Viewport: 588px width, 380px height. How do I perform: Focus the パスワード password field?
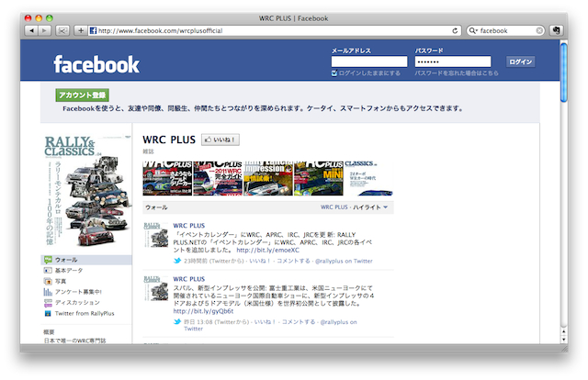(x=453, y=61)
